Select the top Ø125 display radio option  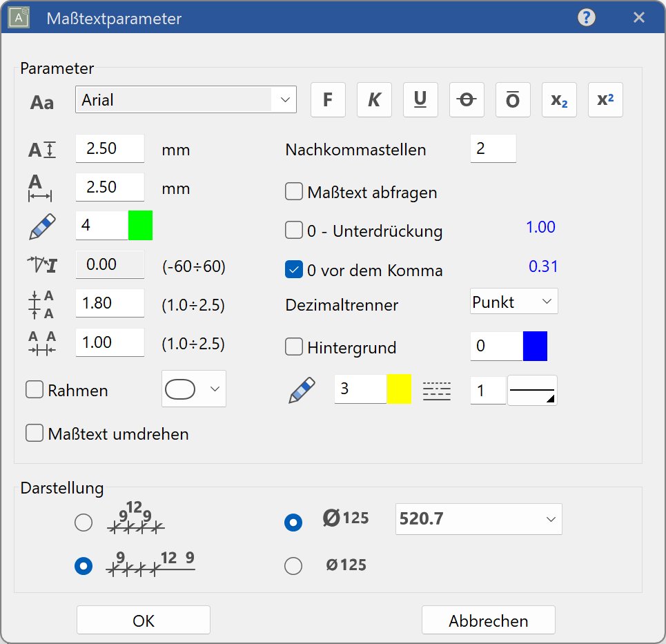[x=293, y=523]
